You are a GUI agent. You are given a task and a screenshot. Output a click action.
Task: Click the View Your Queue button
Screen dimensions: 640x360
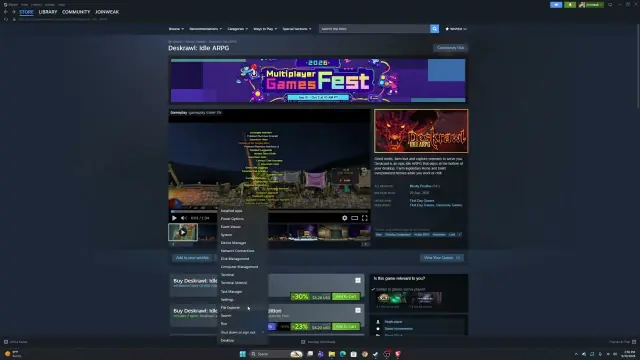[442, 258]
